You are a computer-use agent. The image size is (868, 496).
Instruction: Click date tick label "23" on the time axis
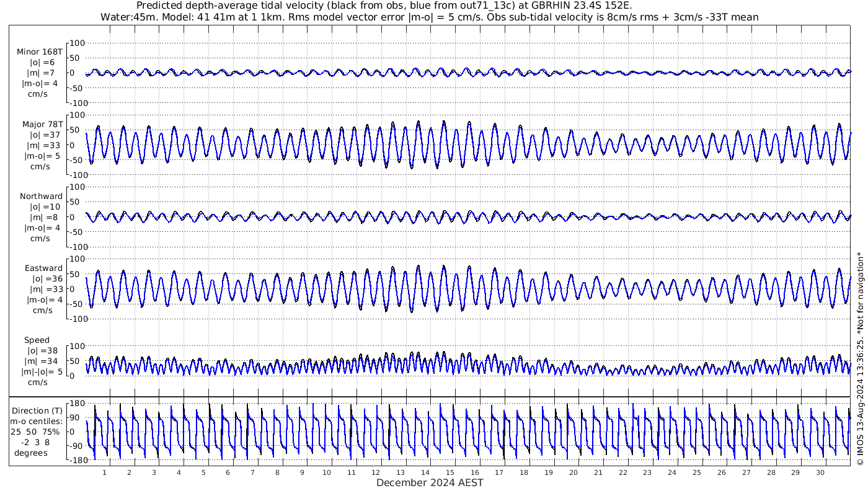coord(647,472)
